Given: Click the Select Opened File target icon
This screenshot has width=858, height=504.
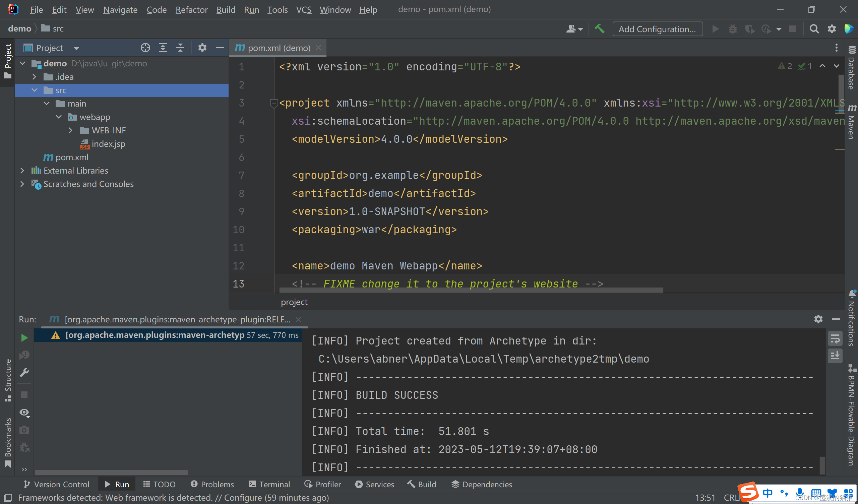Looking at the screenshot, I should point(145,48).
